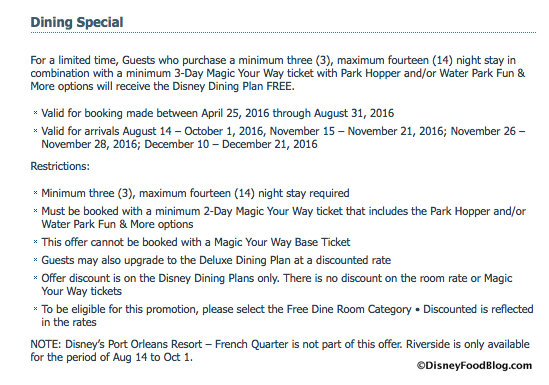The width and height of the screenshot is (549, 385).
Task: Click the bullet beside Offer discount is on
Action: click(x=35, y=278)
